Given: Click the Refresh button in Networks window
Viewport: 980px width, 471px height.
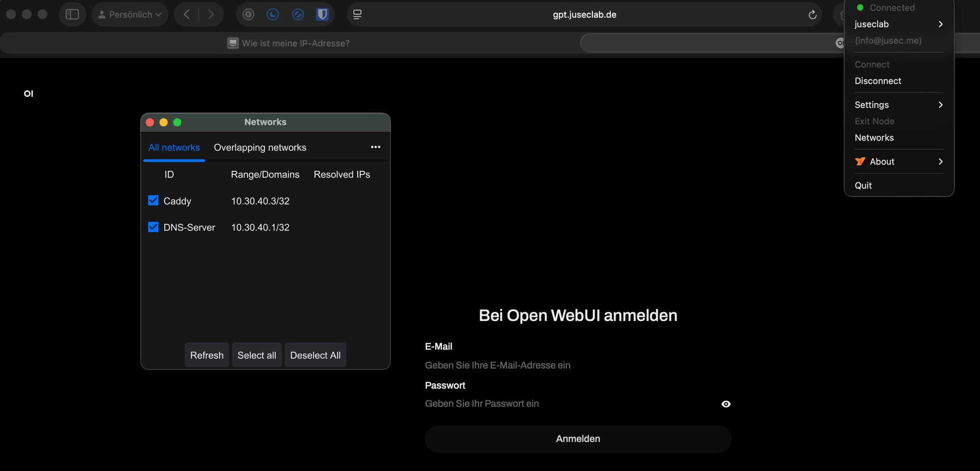Looking at the screenshot, I should 207,355.
